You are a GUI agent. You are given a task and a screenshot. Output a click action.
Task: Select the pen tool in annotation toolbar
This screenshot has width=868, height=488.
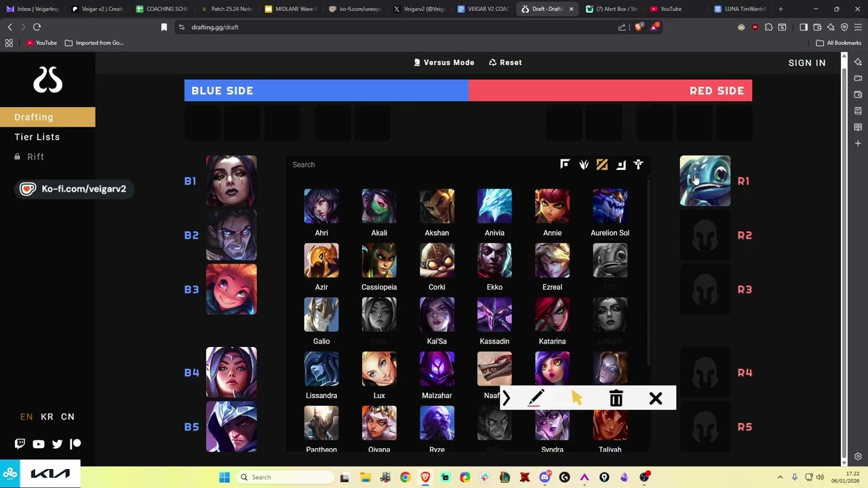click(x=536, y=399)
